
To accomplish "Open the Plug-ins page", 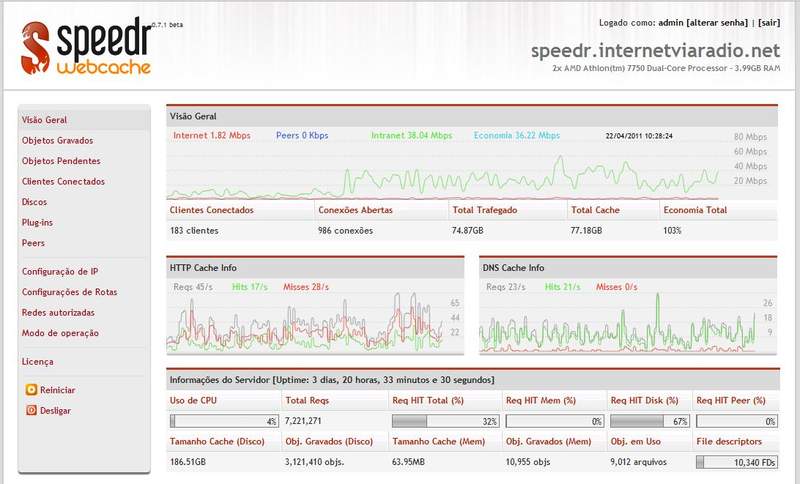I will tap(37, 222).
